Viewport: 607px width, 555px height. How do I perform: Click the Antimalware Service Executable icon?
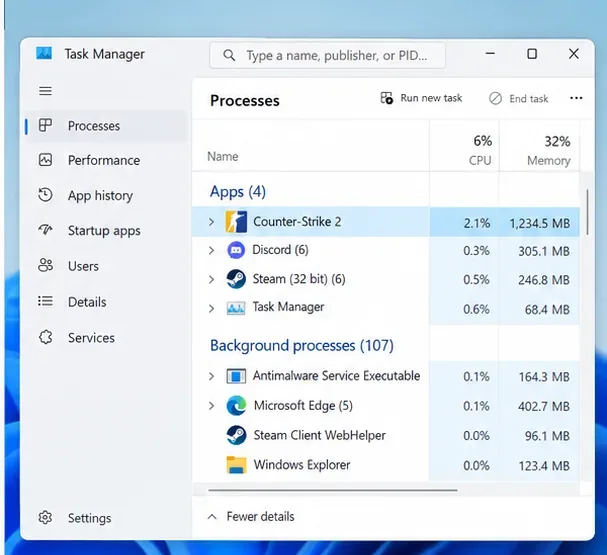pos(236,376)
